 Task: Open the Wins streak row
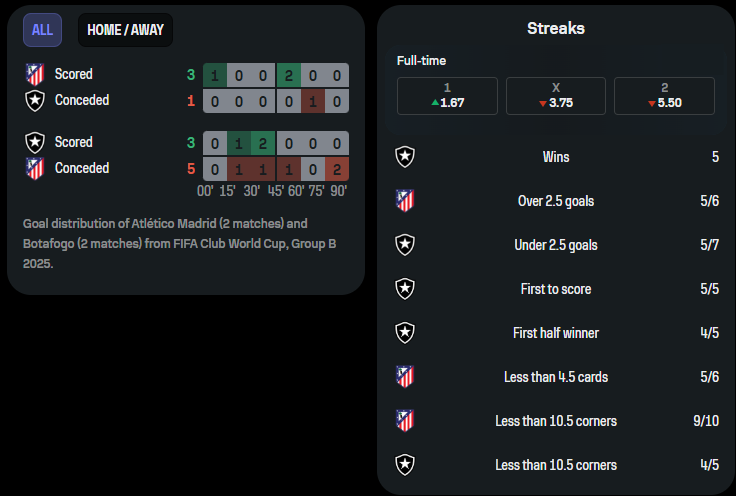[x=556, y=157]
